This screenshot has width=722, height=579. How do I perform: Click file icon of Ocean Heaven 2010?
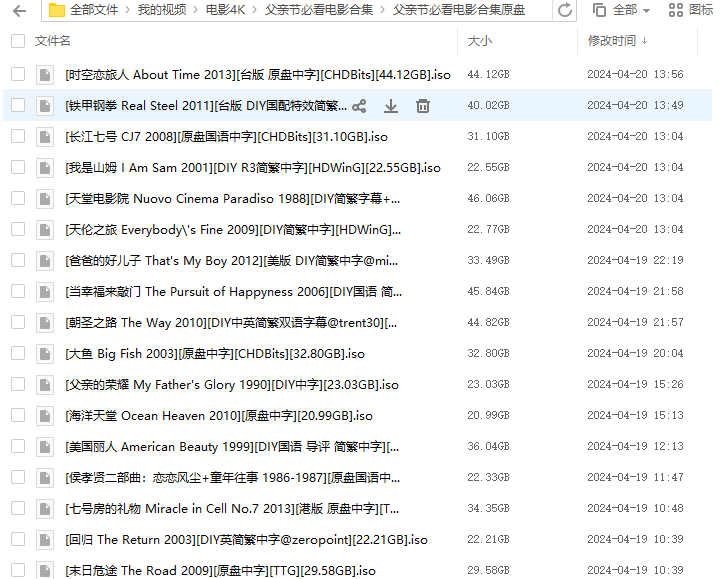45,415
